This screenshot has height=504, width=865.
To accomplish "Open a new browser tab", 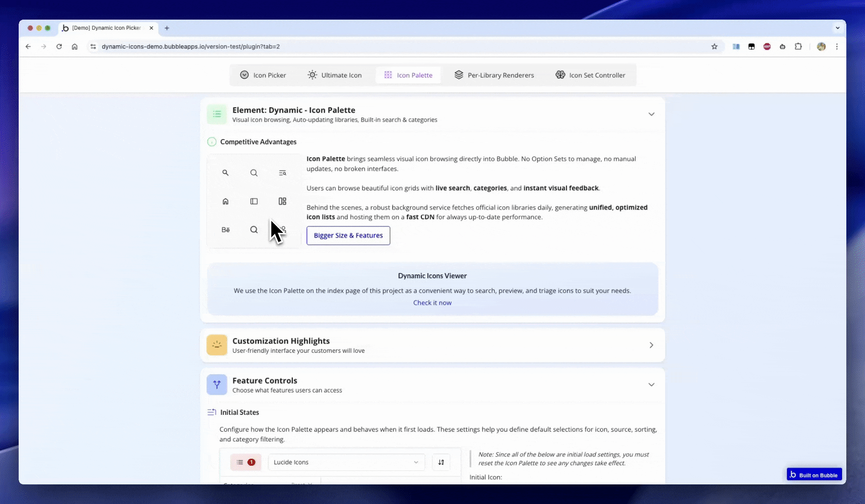I will point(167,28).
